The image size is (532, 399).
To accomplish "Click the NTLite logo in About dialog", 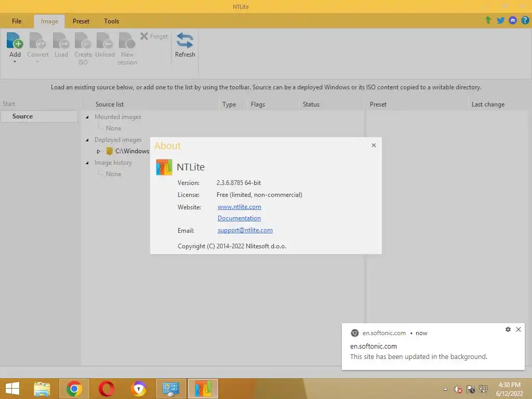I will point(164,167).
